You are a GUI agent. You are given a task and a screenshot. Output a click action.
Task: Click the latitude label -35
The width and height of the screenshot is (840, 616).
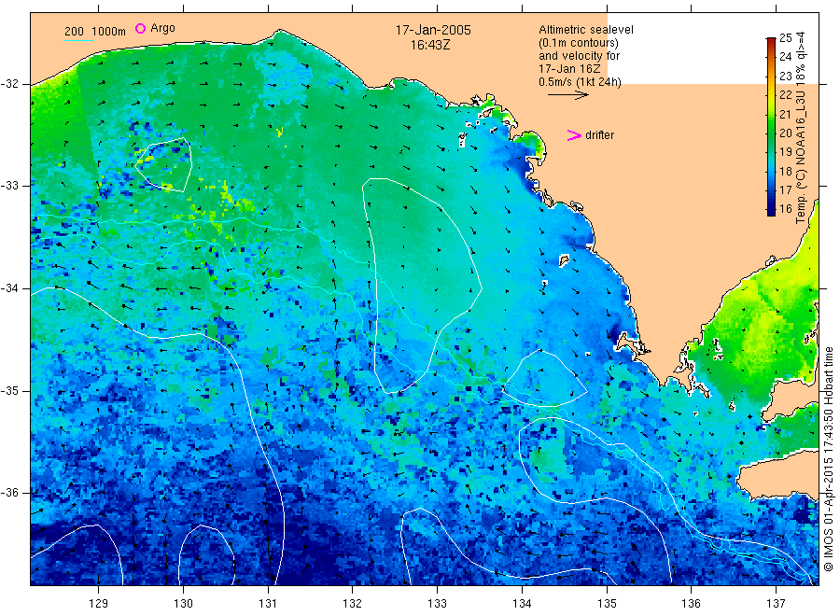click(x=9, y=390)
